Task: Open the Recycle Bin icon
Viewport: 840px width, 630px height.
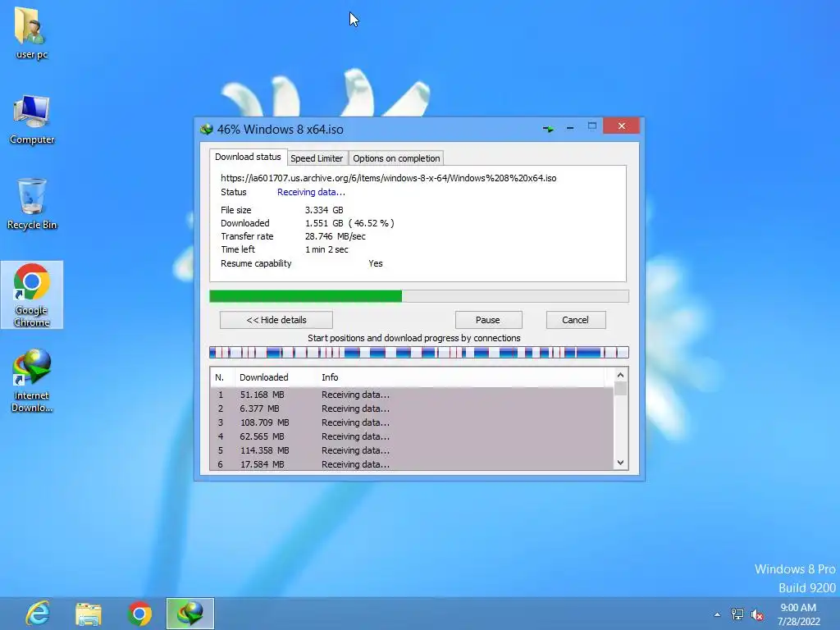Action: 32,204
